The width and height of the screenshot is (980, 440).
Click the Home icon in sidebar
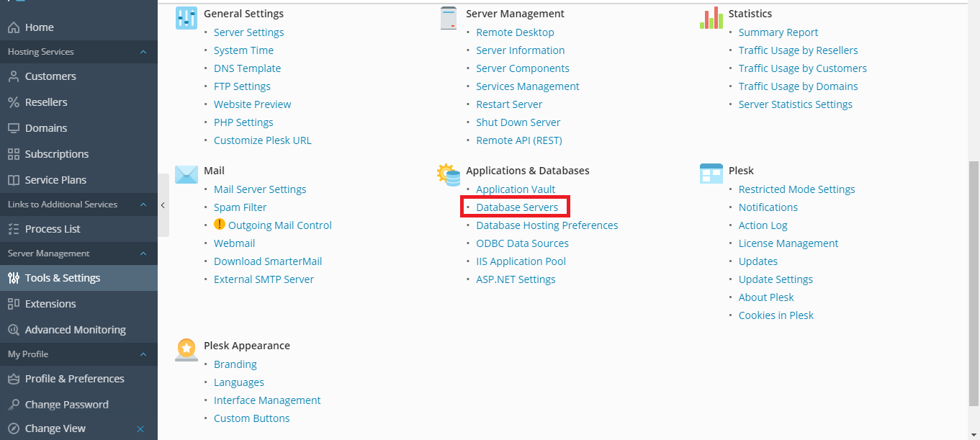(x=13, y=27)
